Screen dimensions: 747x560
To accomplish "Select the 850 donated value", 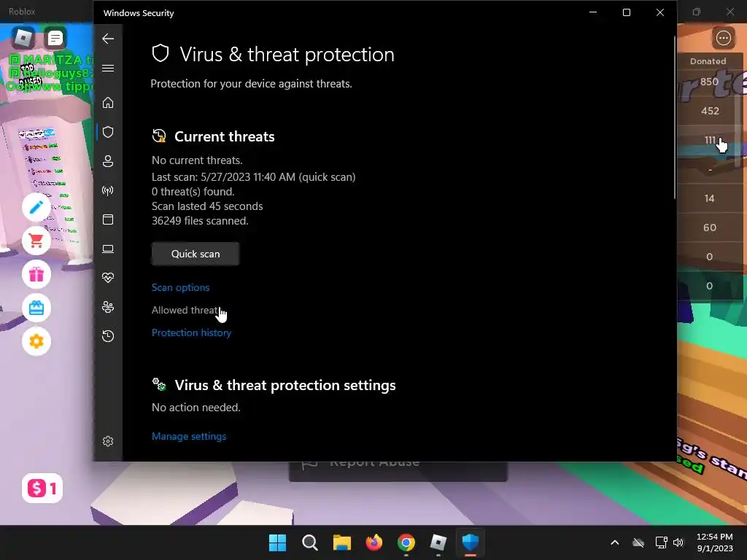I will [709, 82].
